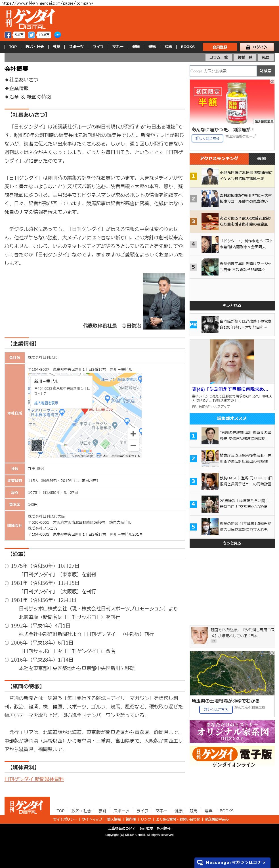Click the 拡大地図を表示 map link

pyautogui.click(x=46, y=403)
